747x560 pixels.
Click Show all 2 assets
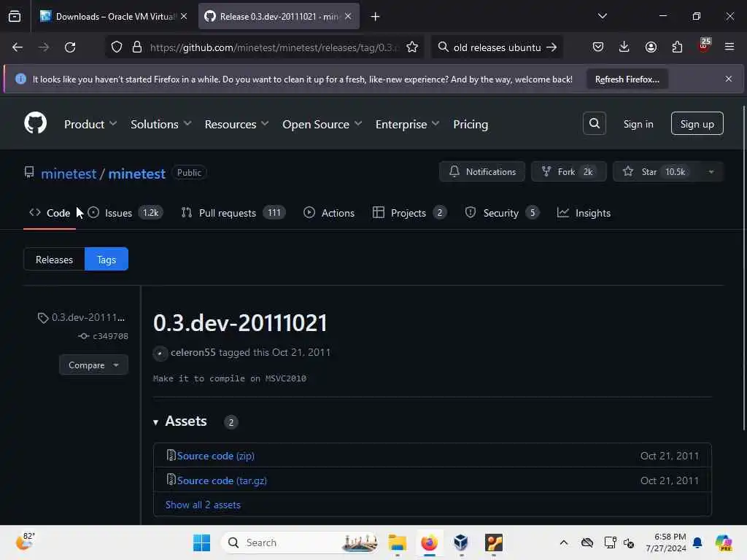(203, 505)
